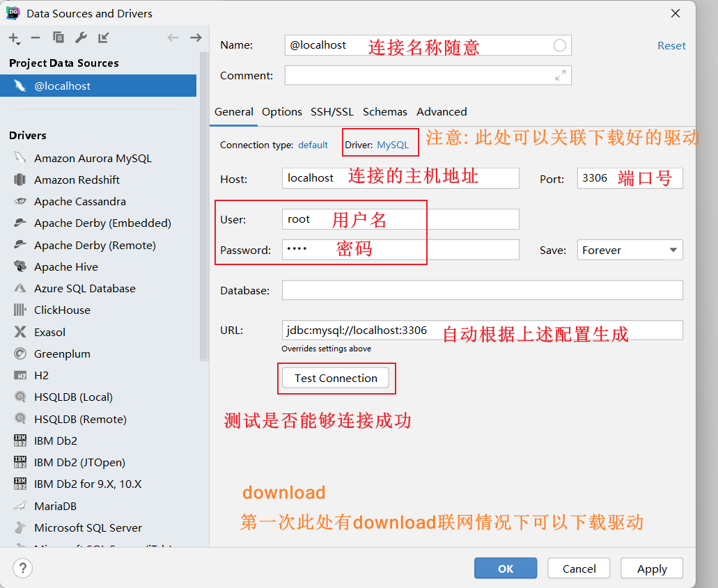The height and width of the screenshot is (588, 718).
Task: Click the HSQLDB (Remote) driver icon
Action: (20, 418)
